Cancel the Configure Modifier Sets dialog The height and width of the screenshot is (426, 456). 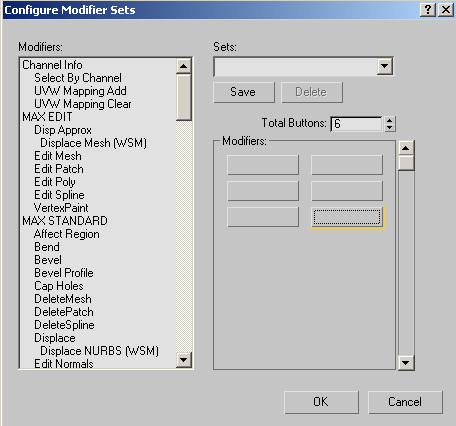[x=405, y=402]
